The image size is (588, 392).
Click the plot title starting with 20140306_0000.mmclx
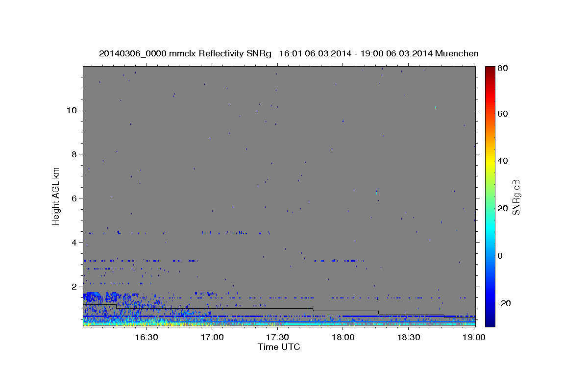coord(289,53)
